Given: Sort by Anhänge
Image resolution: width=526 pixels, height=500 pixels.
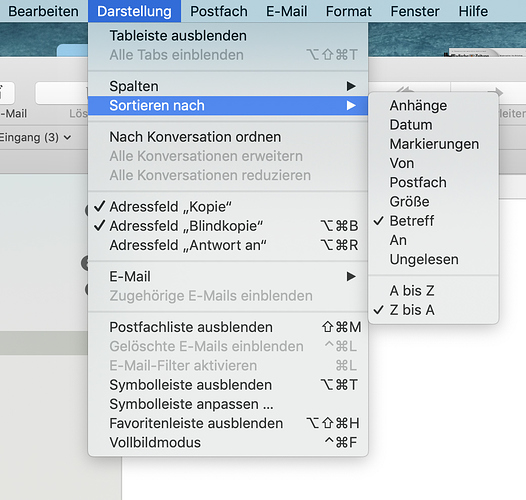Looking at the screenshot, I should (x=433, y=106).
